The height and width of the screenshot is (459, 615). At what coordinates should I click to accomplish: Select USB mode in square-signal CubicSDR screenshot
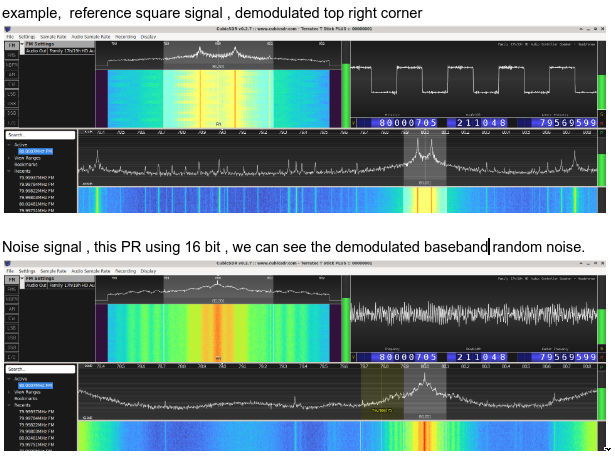12,104
